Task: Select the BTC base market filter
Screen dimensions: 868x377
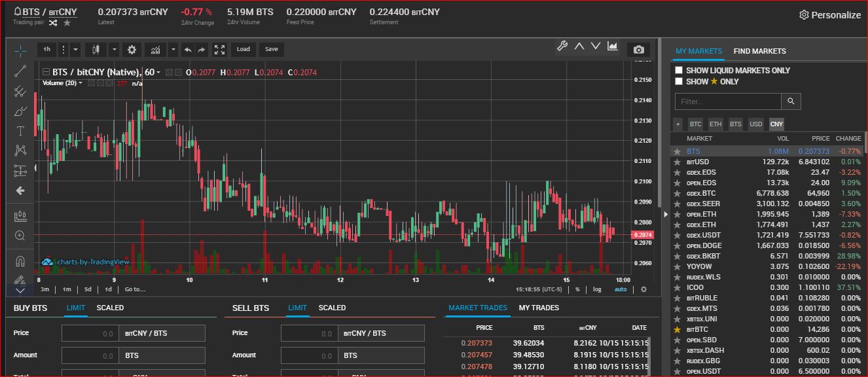Action: click(x=695, y=124)
